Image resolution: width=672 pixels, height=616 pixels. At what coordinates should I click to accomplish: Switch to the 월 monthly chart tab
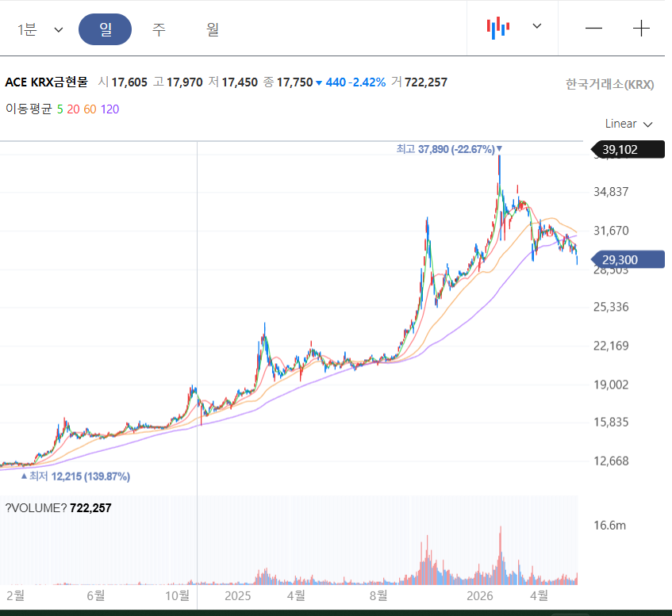pos(213,29)
